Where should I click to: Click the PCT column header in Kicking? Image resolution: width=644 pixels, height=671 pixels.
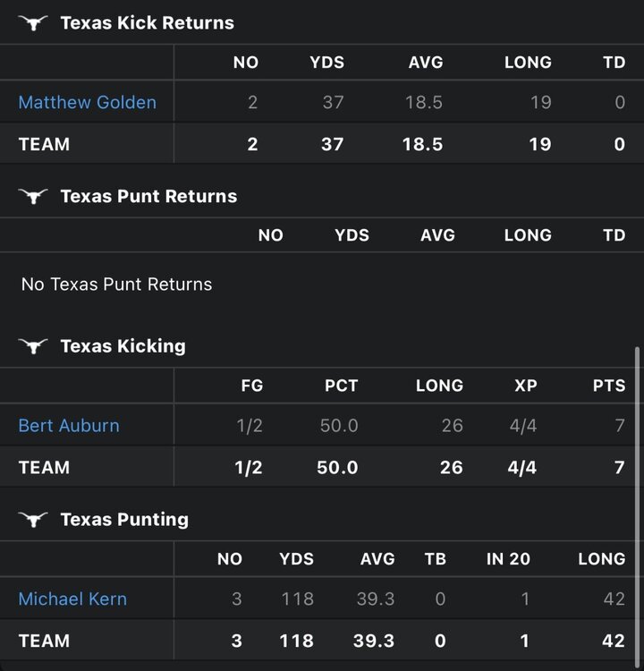tap(341, 386)
